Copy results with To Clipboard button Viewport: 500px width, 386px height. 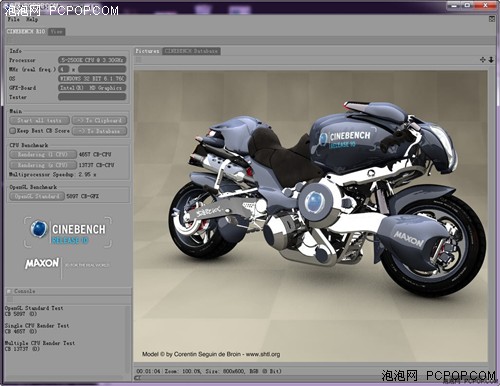pyautogui.click(x=99, y=120)
